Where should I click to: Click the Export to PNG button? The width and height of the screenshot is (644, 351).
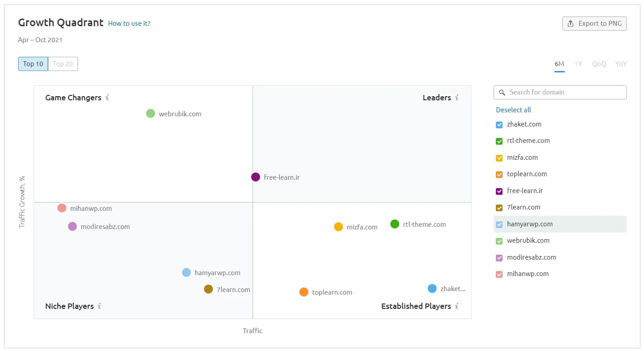point(594,24)
